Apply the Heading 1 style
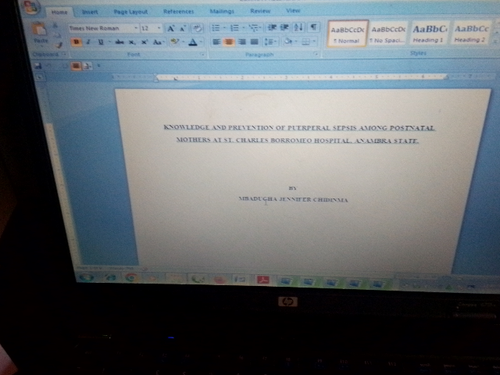 pyautogui.click(x=429, y=33)
